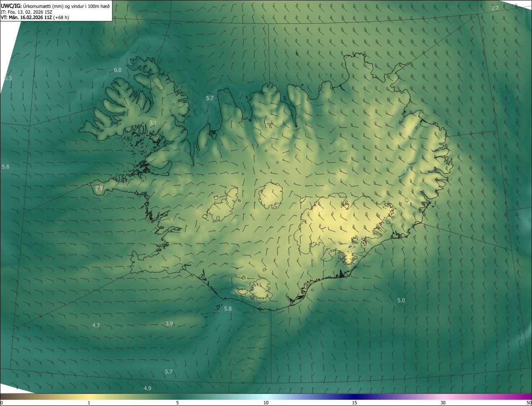Click the colour scale tick label 15
Viewport: 532px width, 406px height.
click(x=355, y=403)
